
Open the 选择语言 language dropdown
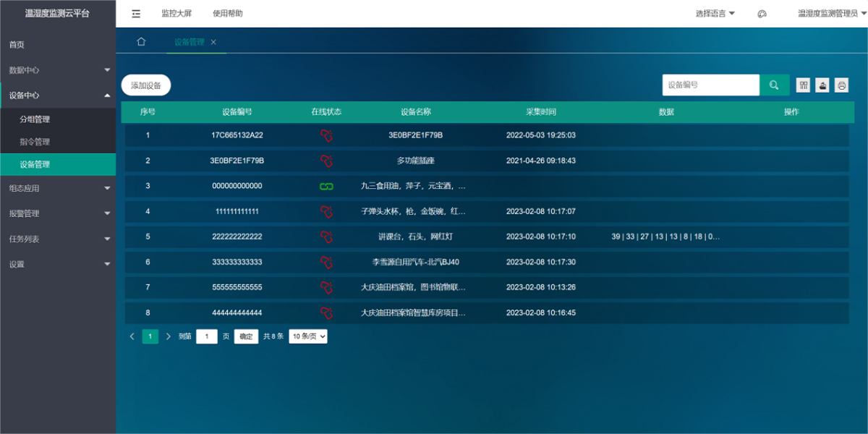pos(711,13)
